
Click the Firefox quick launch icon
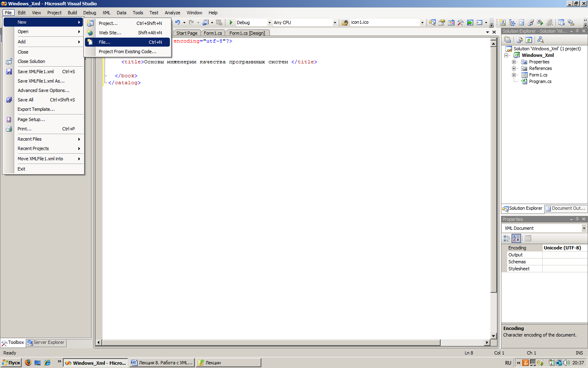pyautogui.click(x=28, y=362)
